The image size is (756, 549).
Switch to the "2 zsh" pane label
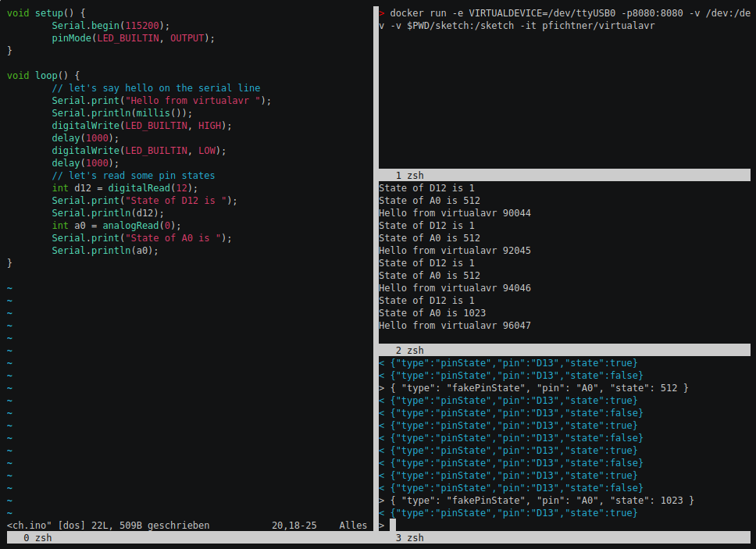pos(409,351)
